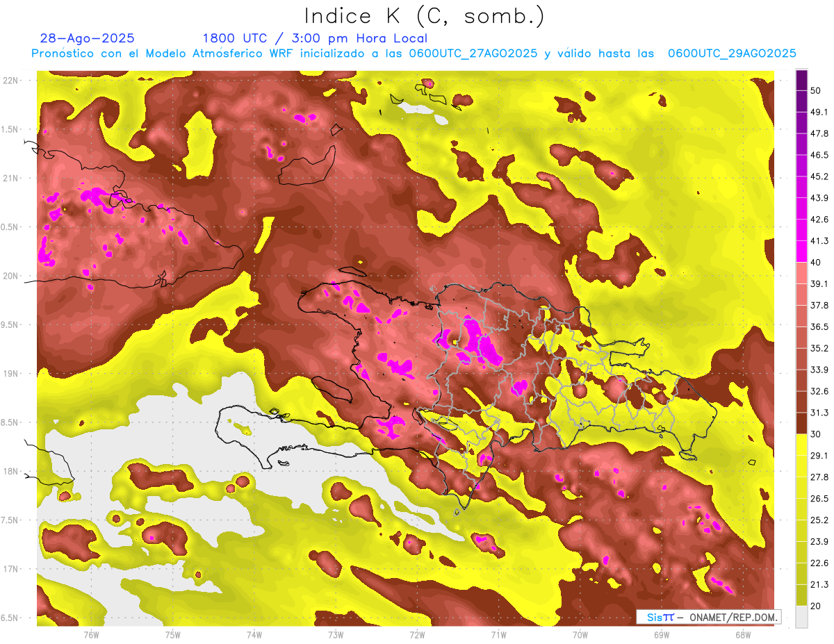
Task: Click the "47.8" colorbar label
Action: pyautogui.click(x=819, y=133)
